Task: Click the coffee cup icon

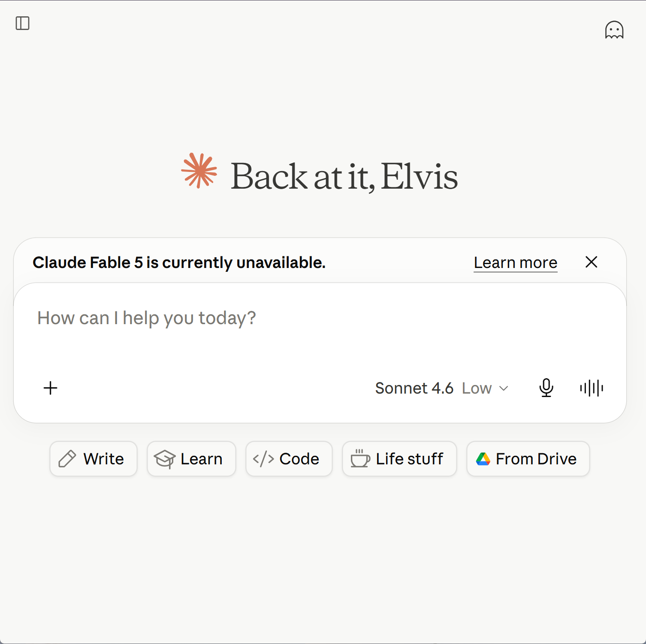Action: [360, 458]
